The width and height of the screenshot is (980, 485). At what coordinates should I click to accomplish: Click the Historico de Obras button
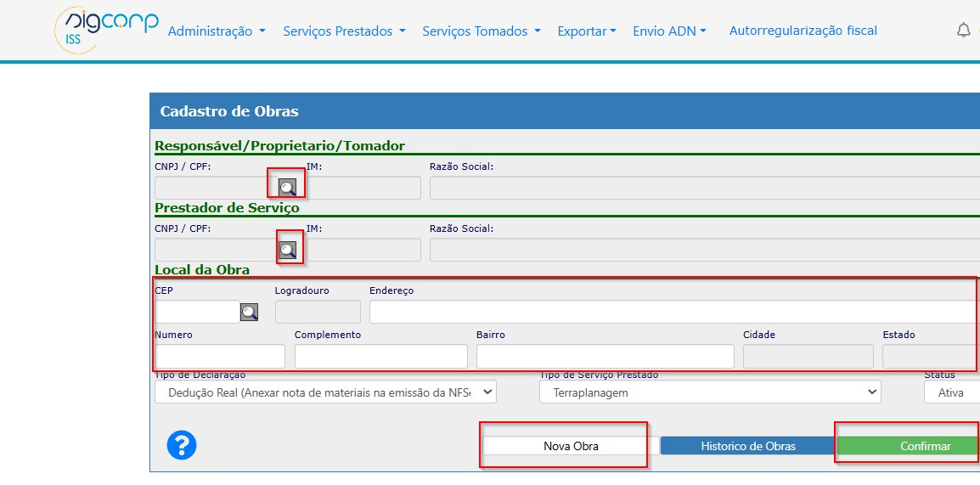[x=747, y=446]
